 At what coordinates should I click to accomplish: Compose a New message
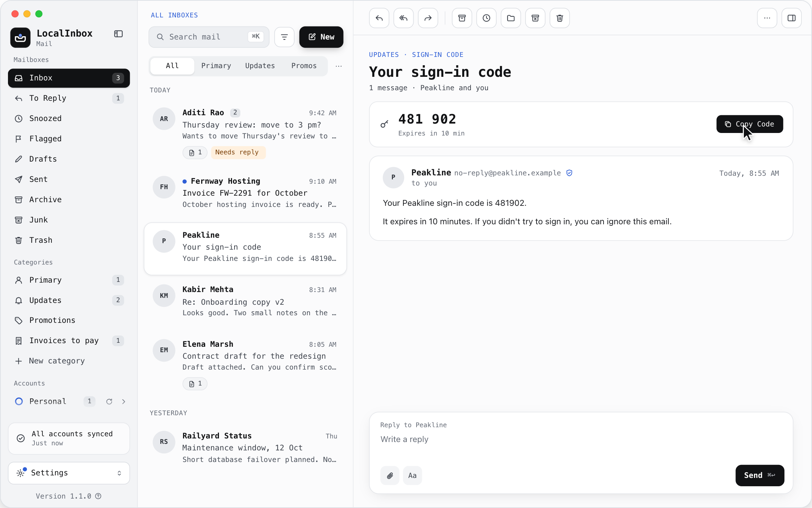[x=321, y=37]
